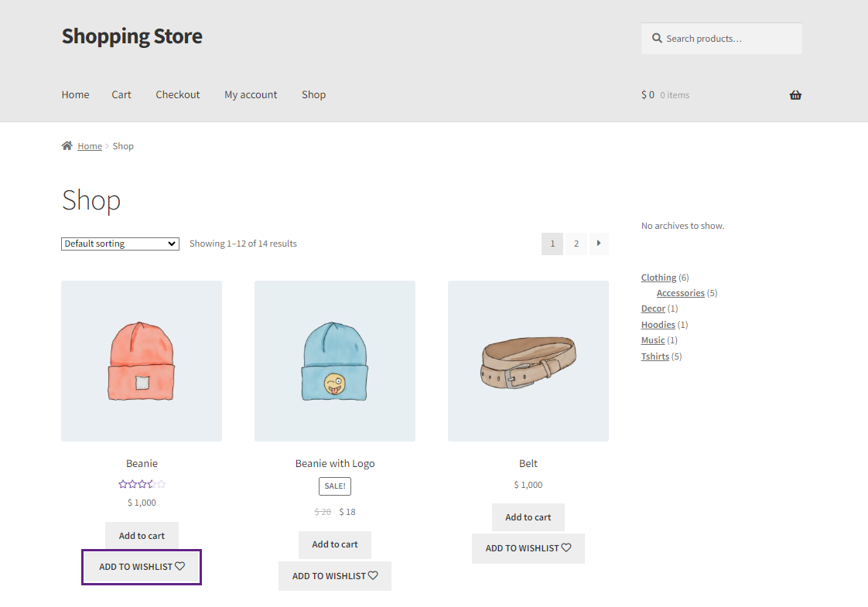This screenshot has height=607, width=868.
Task: Click heart icon on Belt wishlist button
Action: (x=566, y=547)
